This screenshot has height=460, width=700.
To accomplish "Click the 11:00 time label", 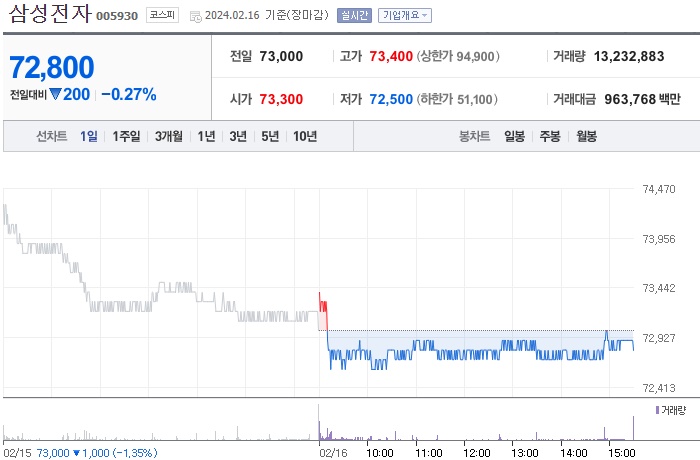I will (429, 453).
